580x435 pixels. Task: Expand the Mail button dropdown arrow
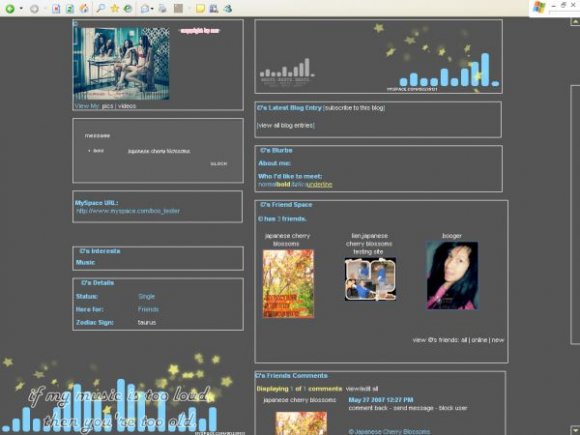tap(152, 9)
